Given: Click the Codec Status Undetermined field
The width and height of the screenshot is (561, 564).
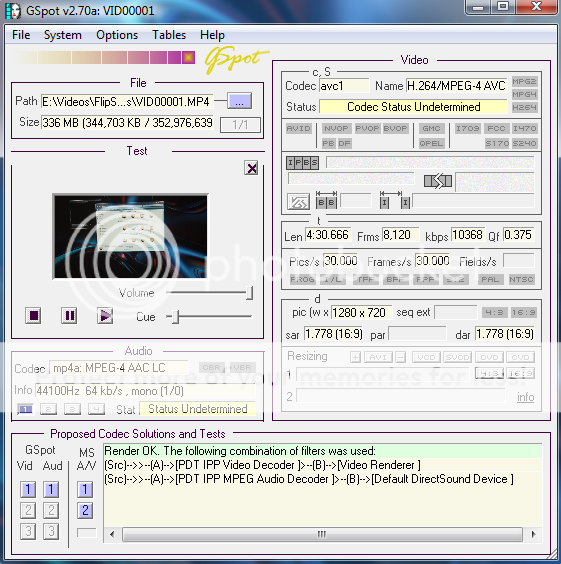Looking at the screenshot, I should (x=414, y=107).
